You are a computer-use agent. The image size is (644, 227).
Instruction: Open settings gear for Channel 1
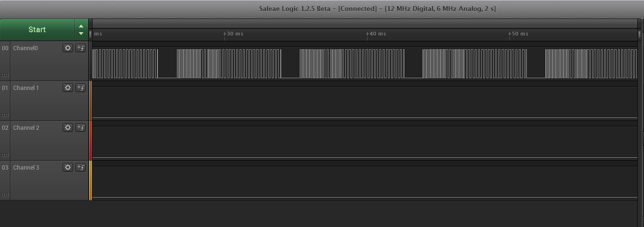(68, 88)
